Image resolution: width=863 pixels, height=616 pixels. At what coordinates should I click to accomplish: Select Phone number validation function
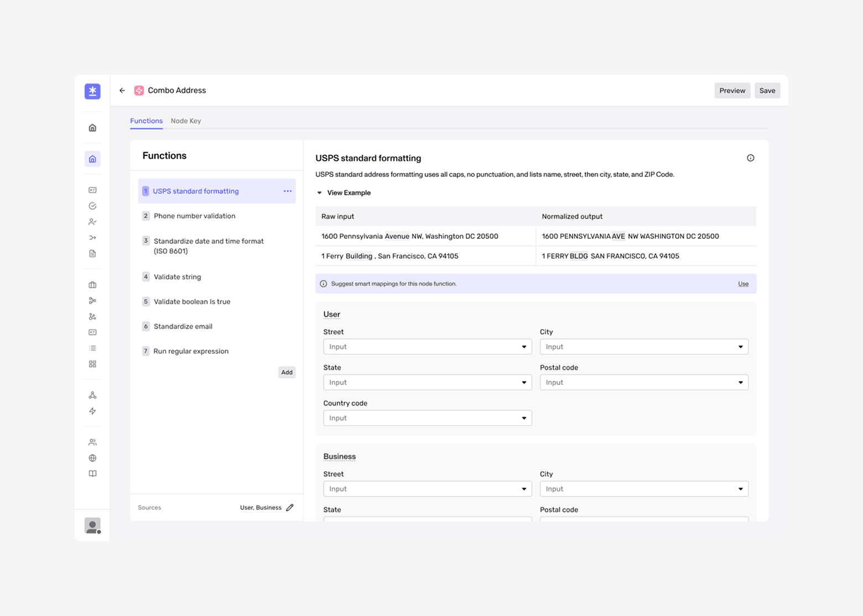pyautogui.click(x=217, y=216)
